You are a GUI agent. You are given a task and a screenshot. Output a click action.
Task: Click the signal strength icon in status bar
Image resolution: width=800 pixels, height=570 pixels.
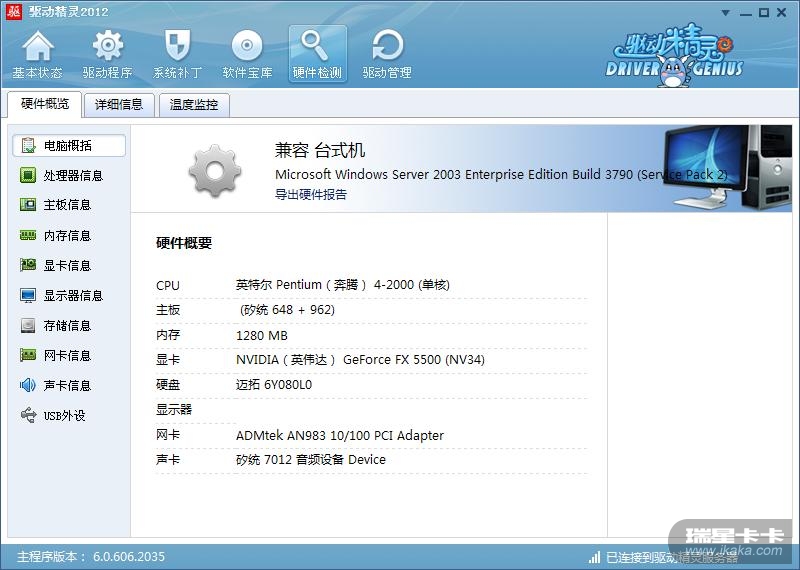tap(594, 557)
